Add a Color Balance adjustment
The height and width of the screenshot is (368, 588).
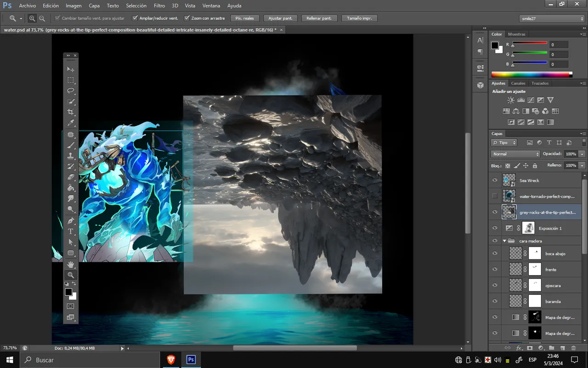point(516,111)
